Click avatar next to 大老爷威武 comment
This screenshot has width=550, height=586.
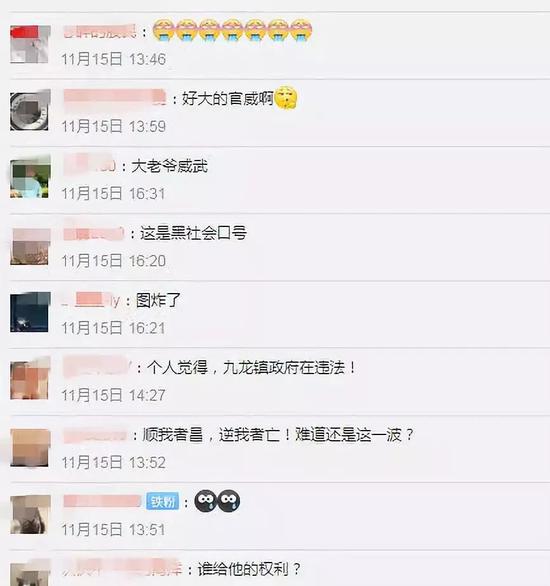(30, 178)
